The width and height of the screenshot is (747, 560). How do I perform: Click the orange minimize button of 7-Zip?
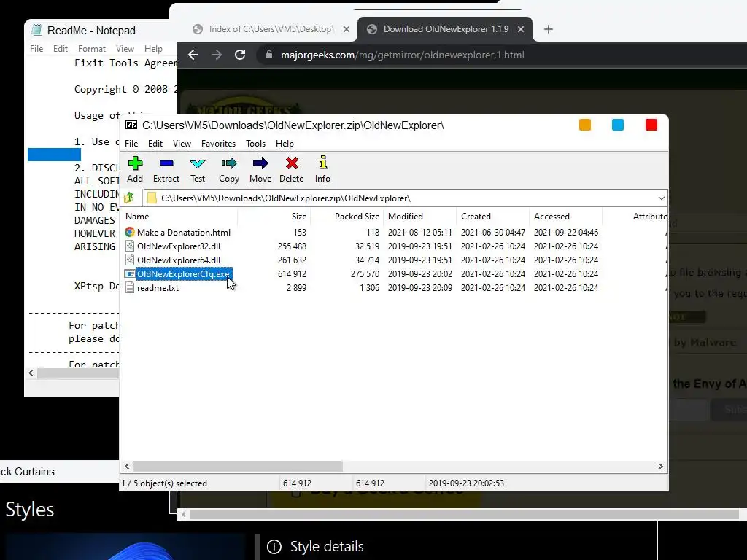585,125
